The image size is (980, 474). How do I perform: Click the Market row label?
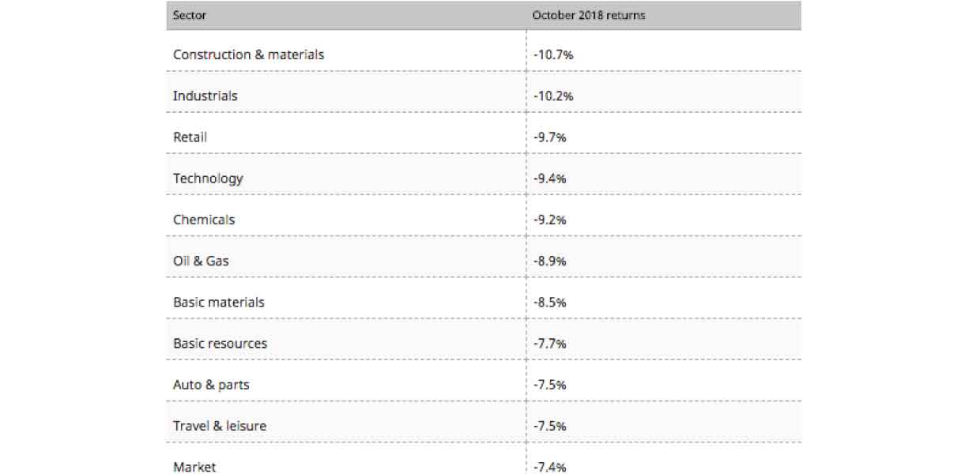click(x=194, y=466)
